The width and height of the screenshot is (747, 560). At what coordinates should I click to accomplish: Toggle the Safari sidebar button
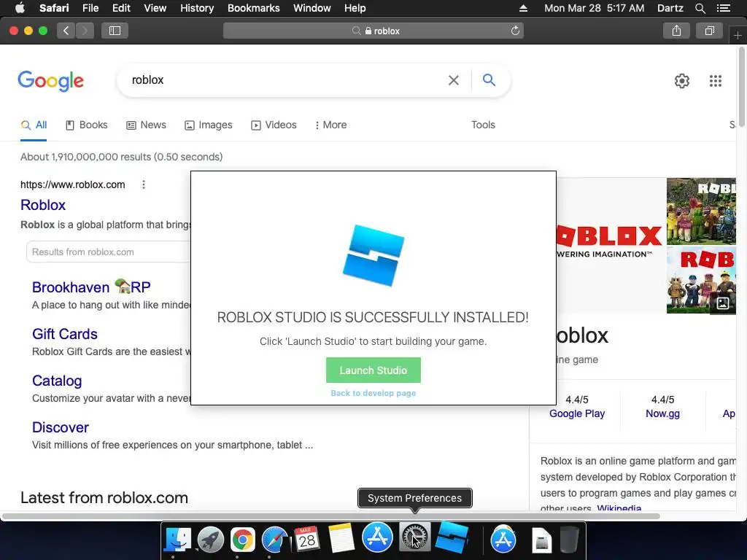[115, 31]
